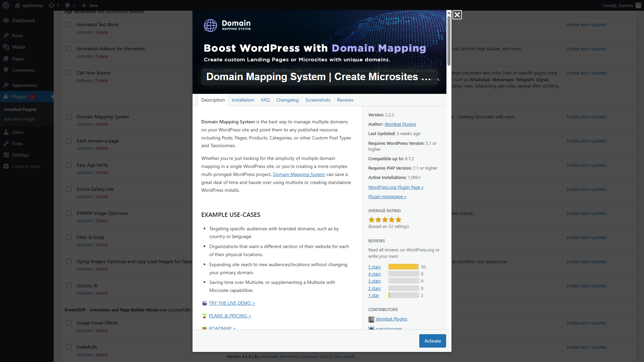Click the clapperboard icon beside Try the live demo
644x362 pixels.
(204, 303)
